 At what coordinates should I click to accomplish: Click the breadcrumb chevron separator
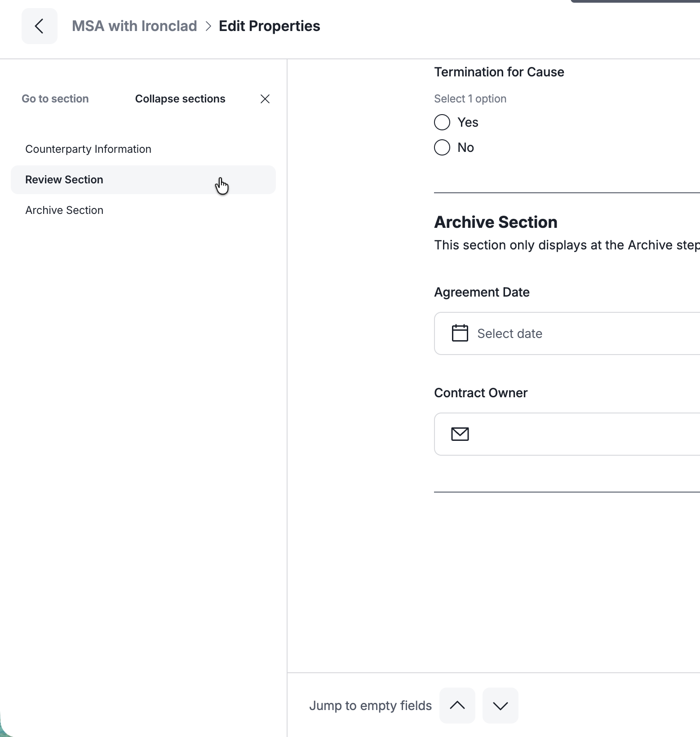point(208,26)
